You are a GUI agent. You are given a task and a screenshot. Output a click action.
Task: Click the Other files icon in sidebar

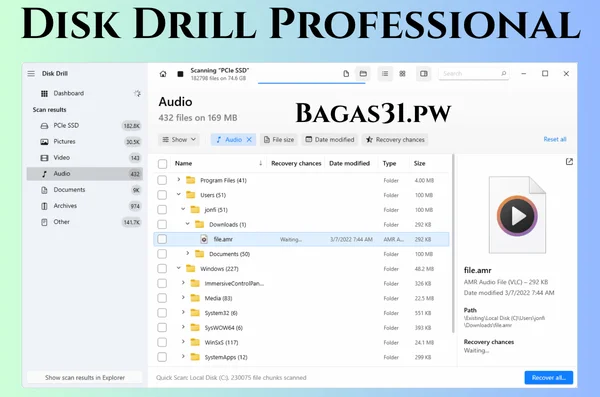44,222
